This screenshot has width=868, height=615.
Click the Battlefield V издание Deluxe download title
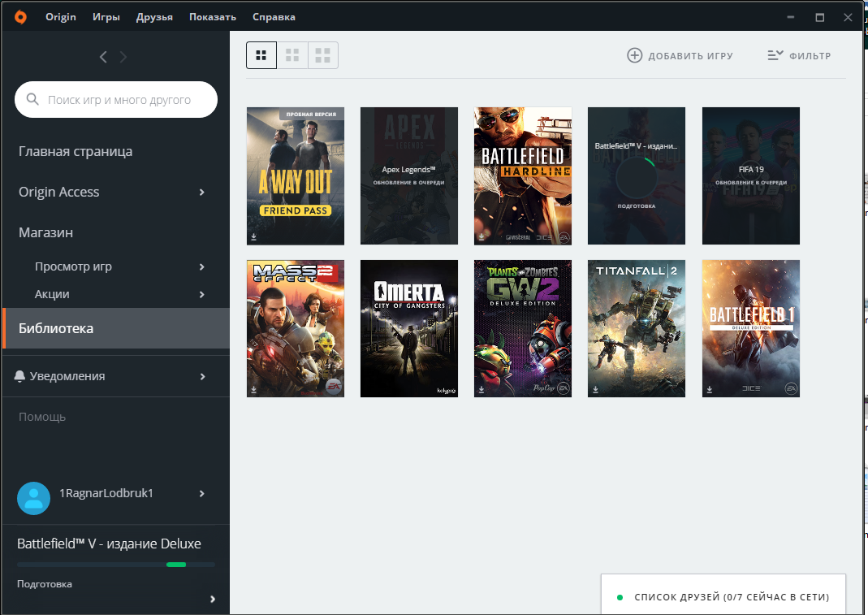click(109, 544)
